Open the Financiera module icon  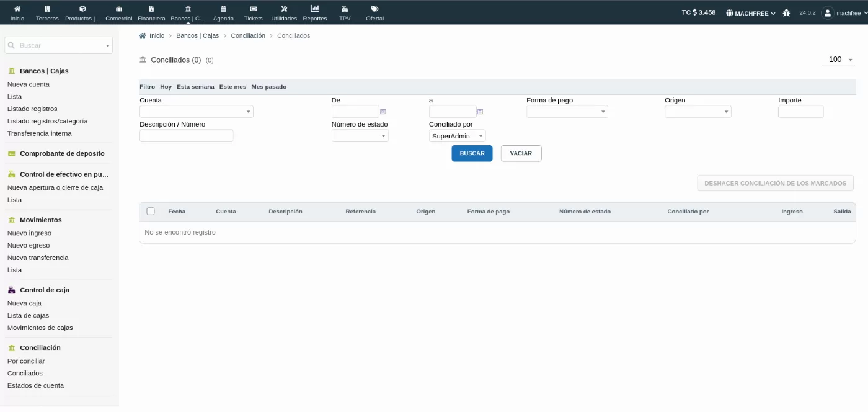coord(151,9)
